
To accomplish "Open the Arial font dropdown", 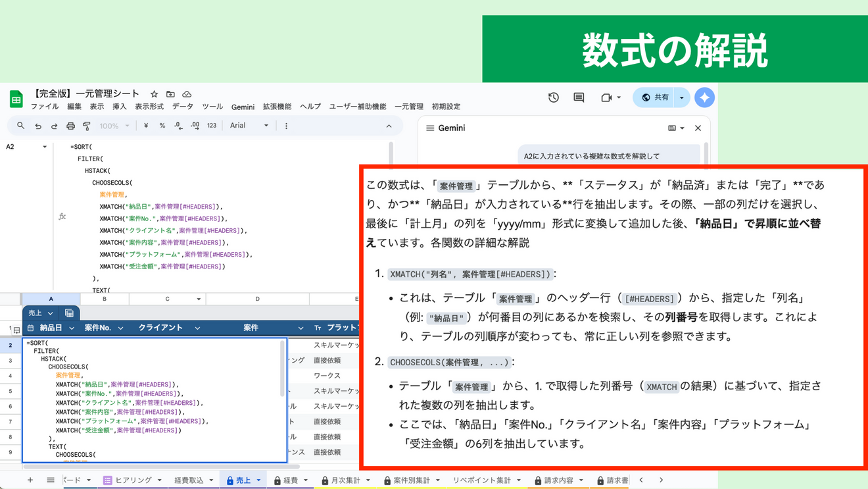I will [249, 126].
